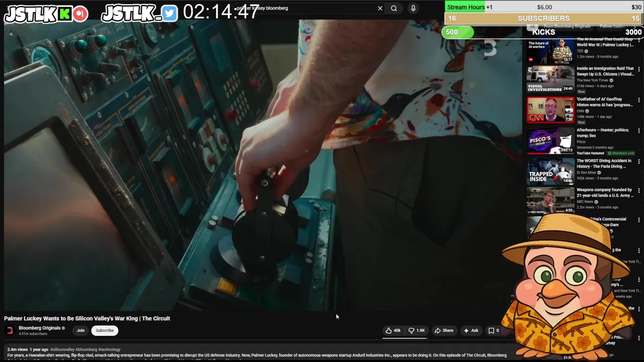The image size is (644, 362).
Task: Open the Ask AI sparkle button
Action: tap(471, 330)
